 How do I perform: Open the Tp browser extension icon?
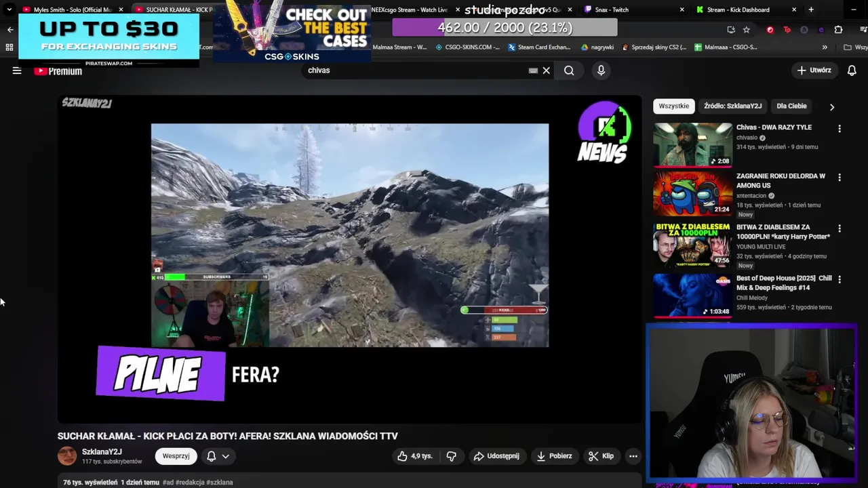coord(787,30)
